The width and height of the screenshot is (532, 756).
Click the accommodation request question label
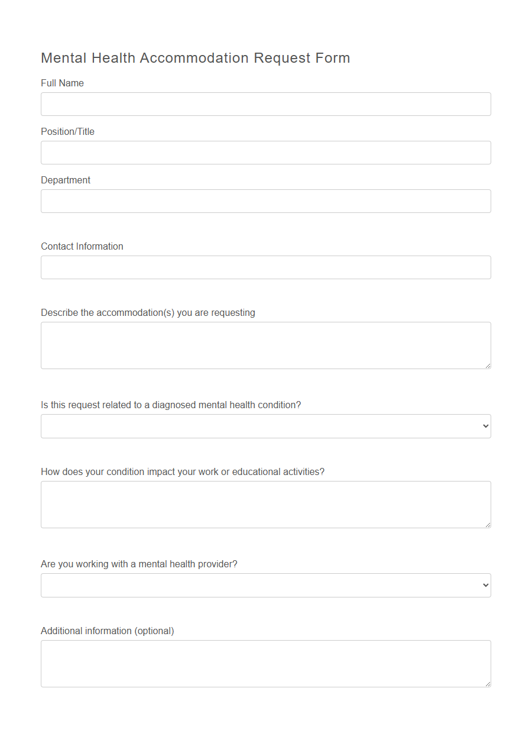[148, 312]
